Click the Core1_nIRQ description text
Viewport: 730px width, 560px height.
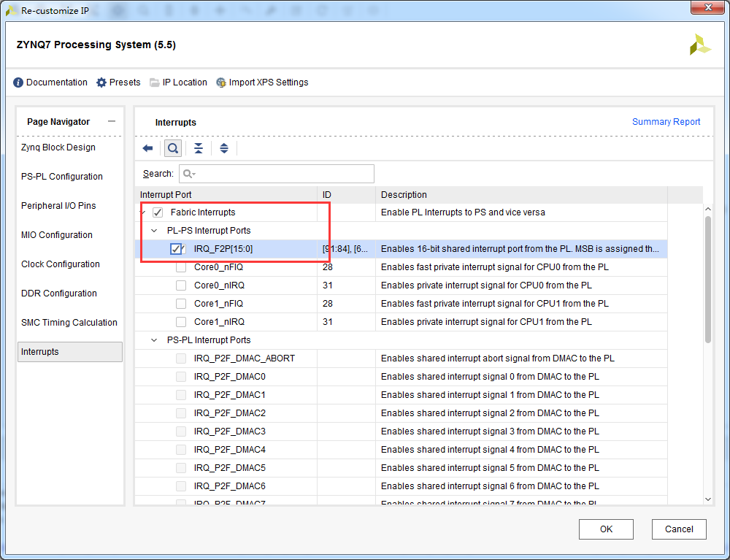click(x=486, y=322)
